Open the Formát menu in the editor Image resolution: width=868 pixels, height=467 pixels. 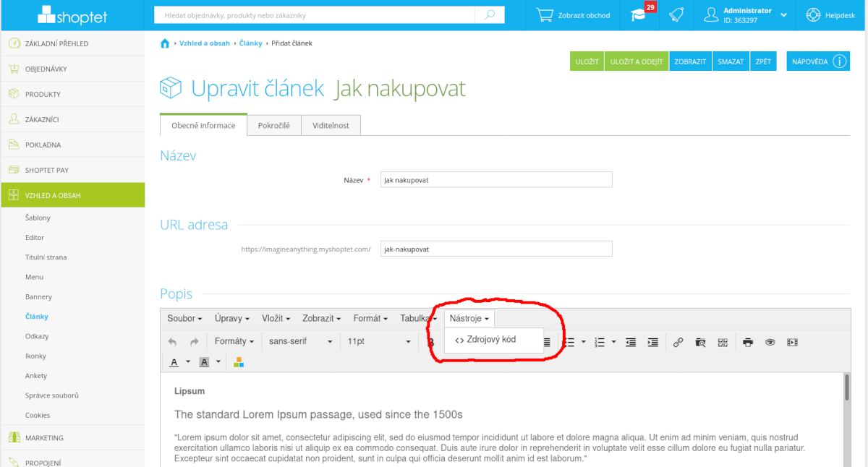[370, 319]
